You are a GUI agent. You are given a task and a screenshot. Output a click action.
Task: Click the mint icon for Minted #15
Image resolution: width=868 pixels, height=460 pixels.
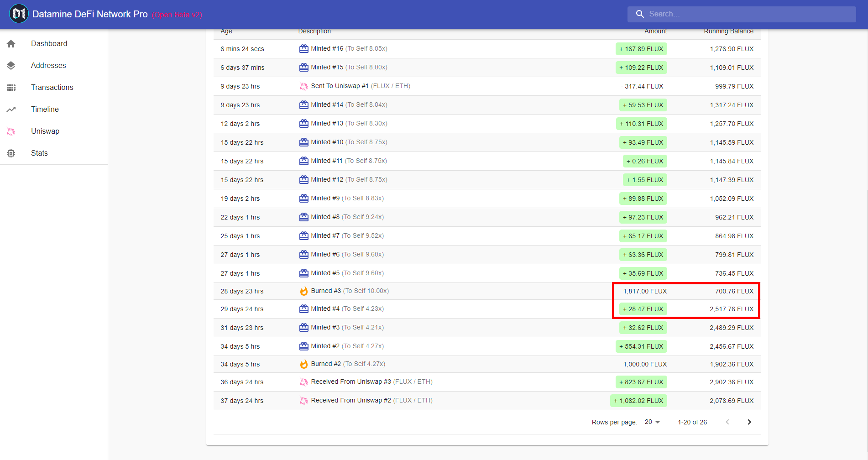pos(303,68)
